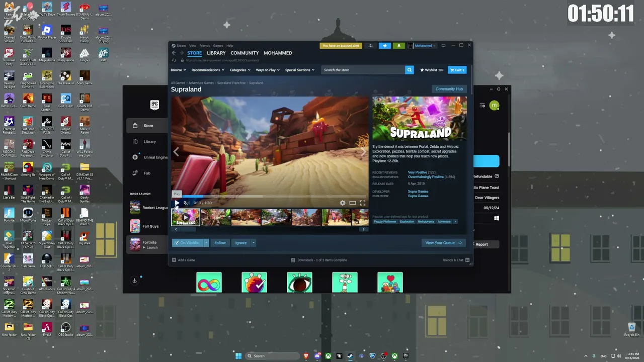Seek on the trailer progress bar
Image resolution: width=644 pixels, height=362 pixels.
270,196
